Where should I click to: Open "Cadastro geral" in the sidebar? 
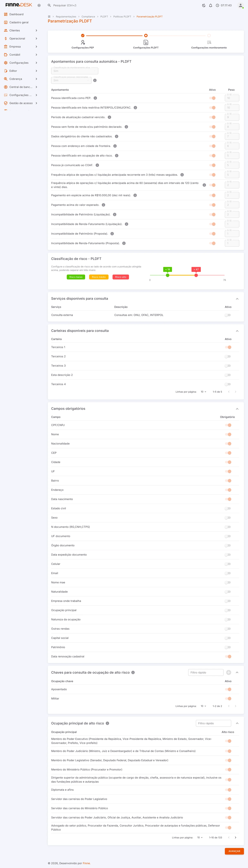pos(21,22)
